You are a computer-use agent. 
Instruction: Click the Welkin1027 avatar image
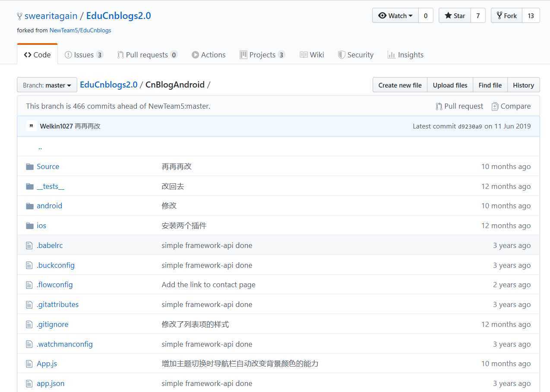pyautogui.click(x=31, y=126)
